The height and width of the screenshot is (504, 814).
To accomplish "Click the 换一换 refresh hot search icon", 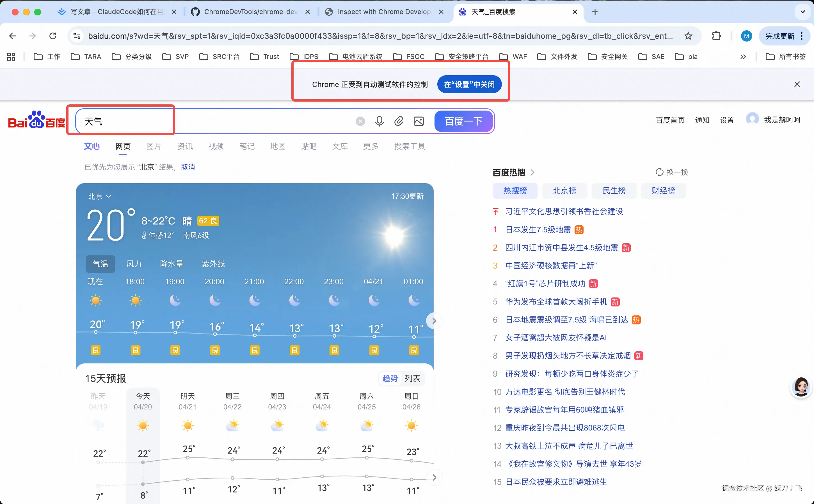I will [659, 172].
